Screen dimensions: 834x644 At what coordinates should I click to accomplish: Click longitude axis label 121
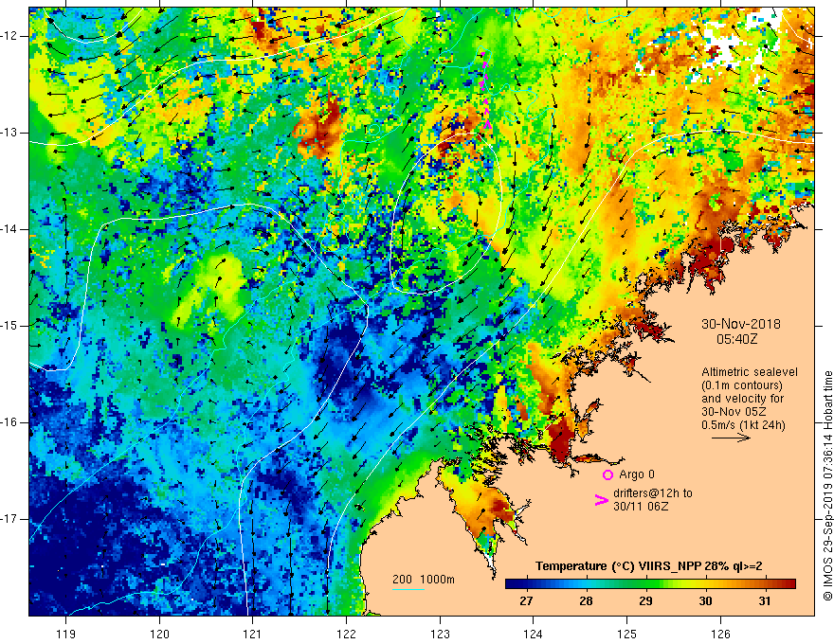pyautogui.click(x=253, y=634)
